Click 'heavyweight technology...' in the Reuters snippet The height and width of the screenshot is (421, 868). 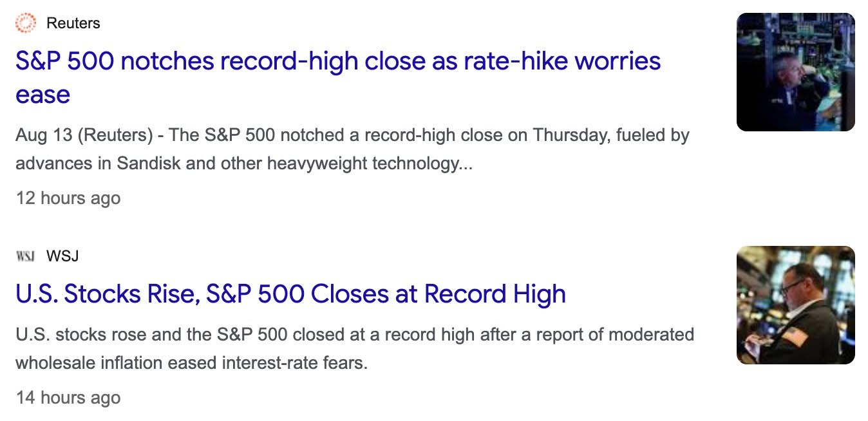tap(365, 164)
